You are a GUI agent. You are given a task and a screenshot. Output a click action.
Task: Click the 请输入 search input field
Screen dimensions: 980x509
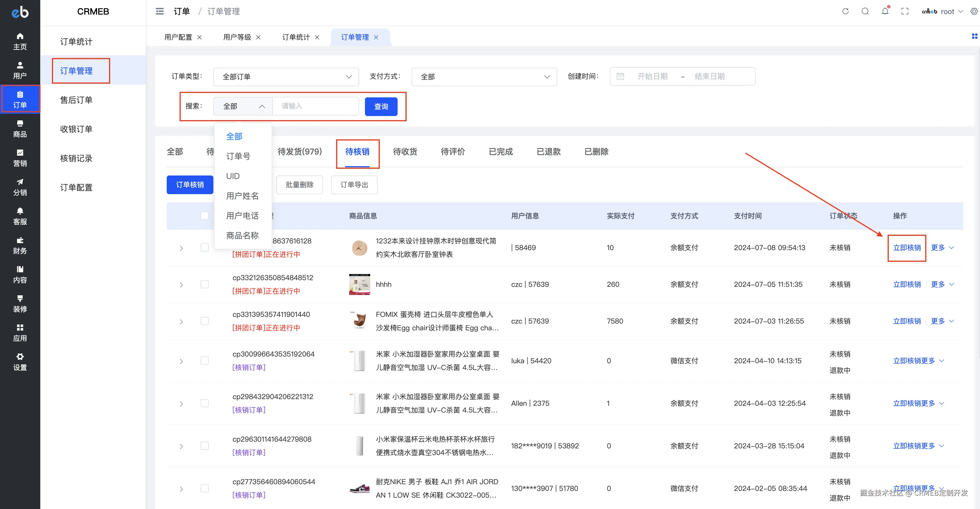tap(315, 106)
